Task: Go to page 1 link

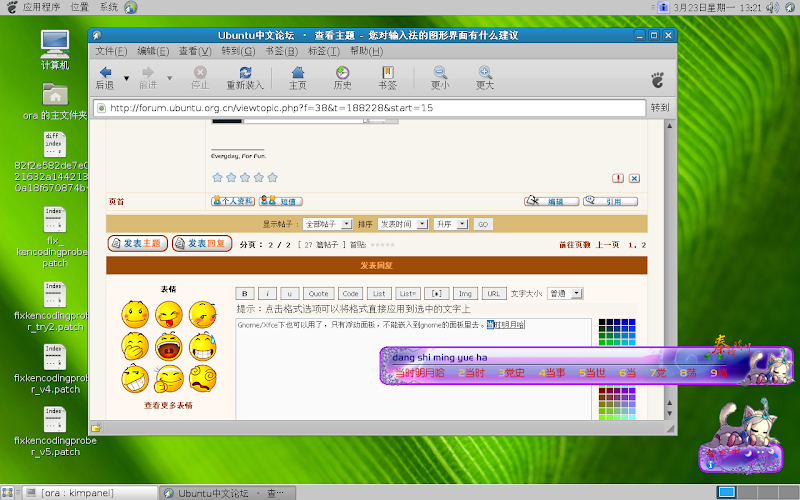Action: (x=631, y=245)
